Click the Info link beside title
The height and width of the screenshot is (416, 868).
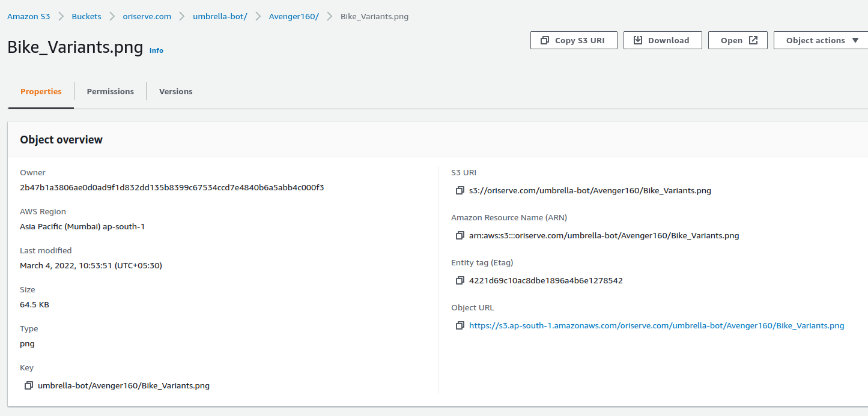(x=156, y=50)
